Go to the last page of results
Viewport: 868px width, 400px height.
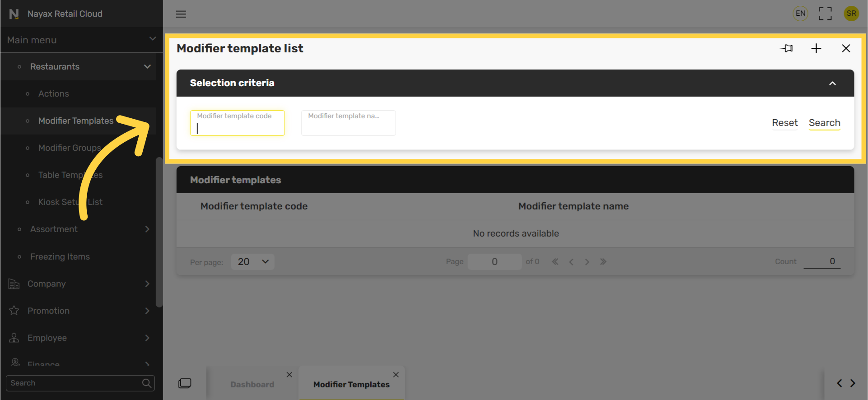point(603,262)
